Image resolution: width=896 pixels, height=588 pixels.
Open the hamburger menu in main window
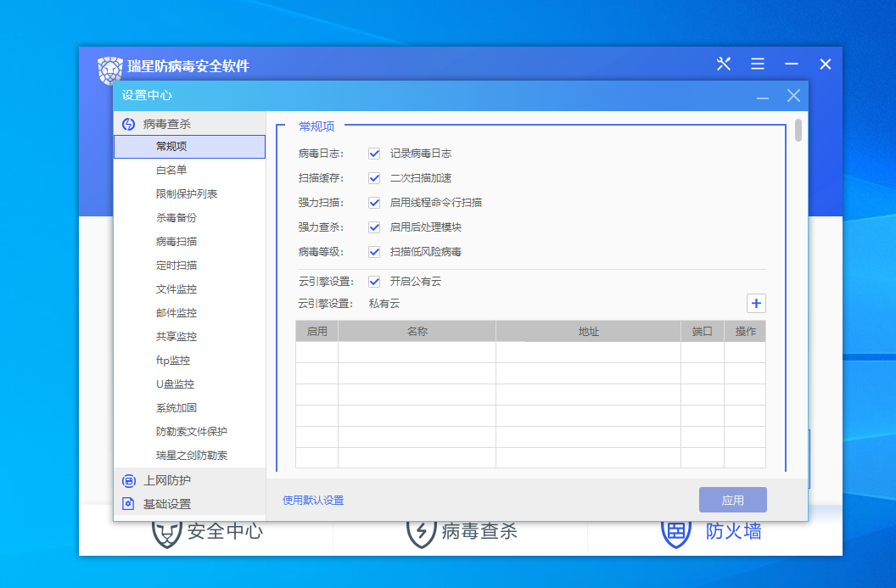point(758,64)
